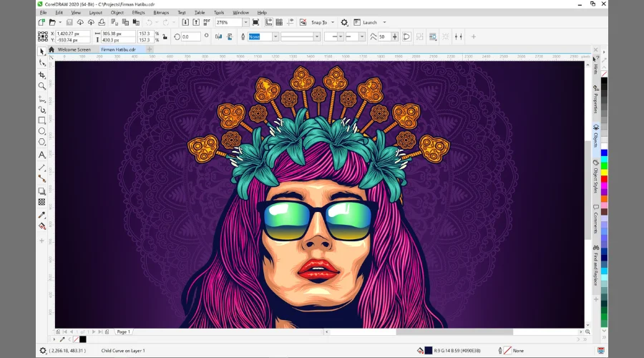
Task: Select the Interactive Fill tool
Action: point(42,226)
